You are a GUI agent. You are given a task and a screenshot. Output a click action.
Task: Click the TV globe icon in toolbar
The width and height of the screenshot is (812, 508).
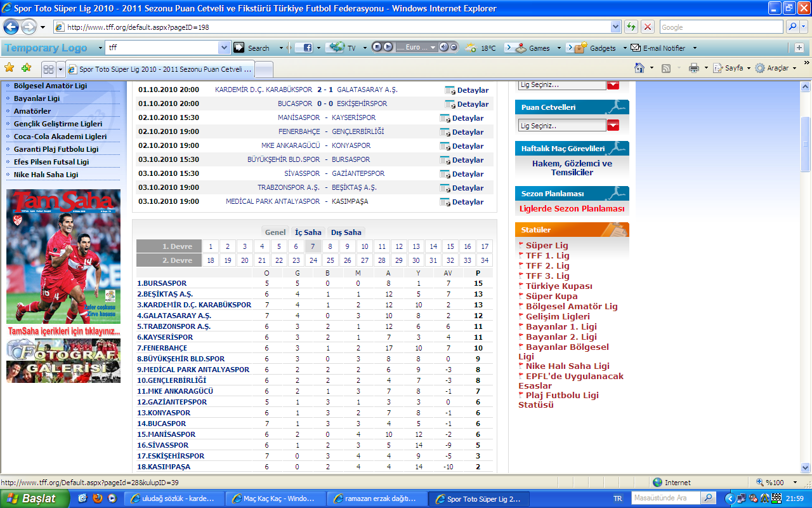pos(336,48)
